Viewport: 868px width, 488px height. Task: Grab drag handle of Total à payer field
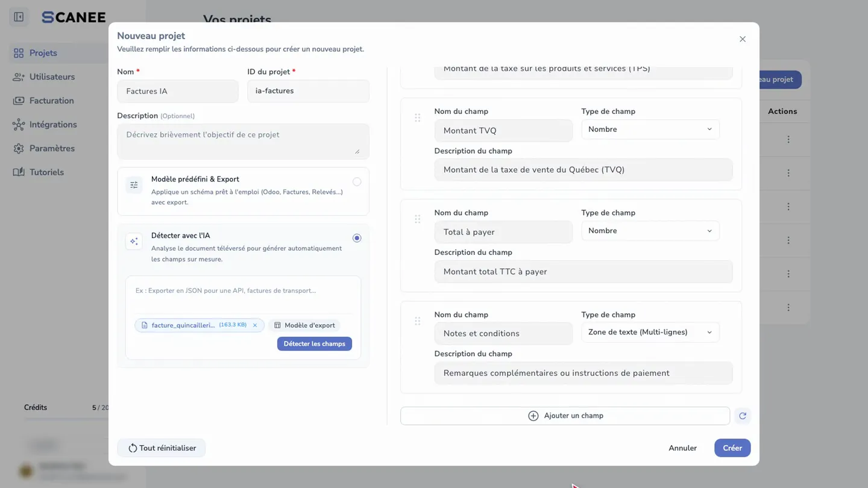point(417,219)
